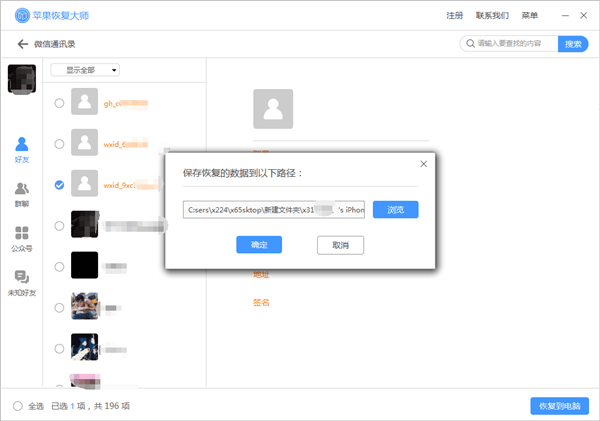Screen dimensions: 600x421
Task: Click the 浏览 browse button
Action: pyautogui.click(x=395, y=210)
